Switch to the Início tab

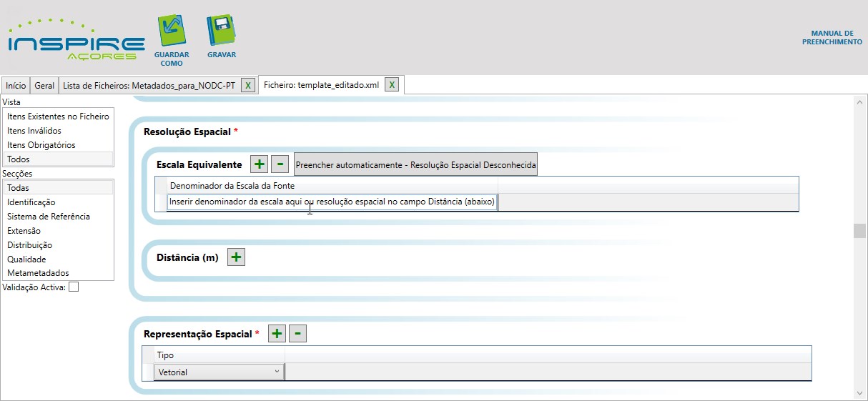(x=16, y=86)
